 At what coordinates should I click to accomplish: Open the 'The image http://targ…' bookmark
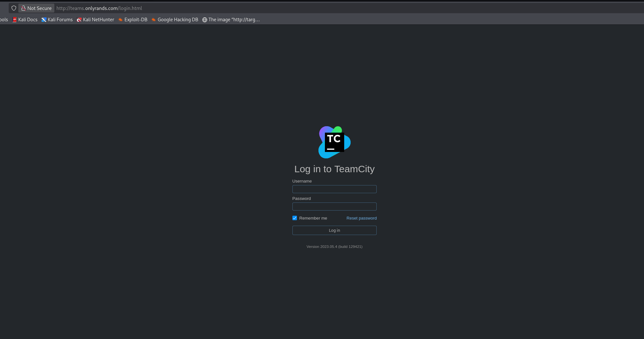pyautogui.click(x=231, y=20)
